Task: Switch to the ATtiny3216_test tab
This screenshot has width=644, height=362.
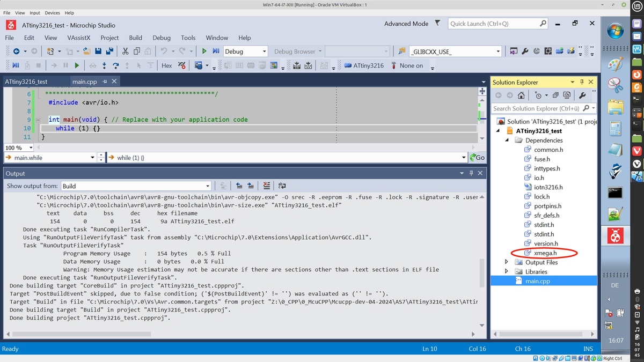Action: (x=26, y=82)
